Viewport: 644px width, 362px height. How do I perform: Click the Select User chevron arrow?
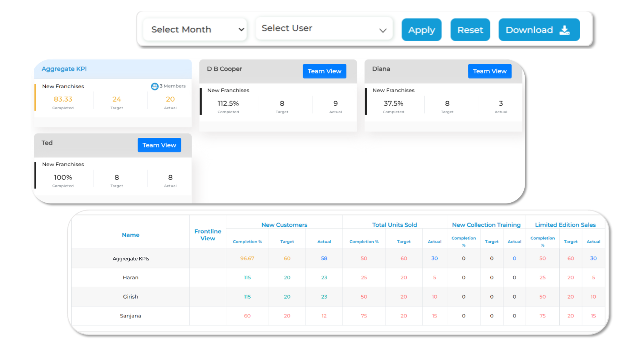[383, 31]
